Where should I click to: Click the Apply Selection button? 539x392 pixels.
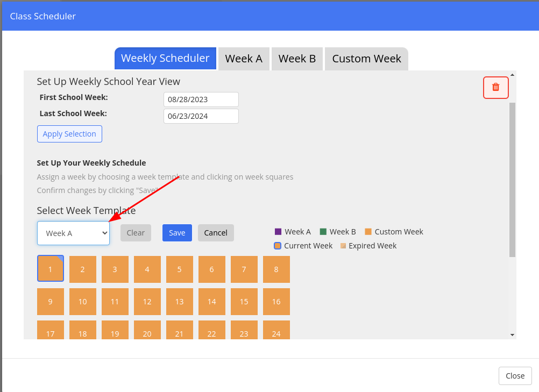[69, 134]
